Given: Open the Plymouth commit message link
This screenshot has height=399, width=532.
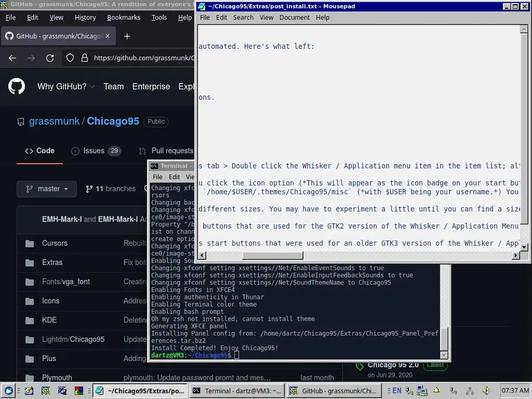Looking at the screenshot, I should tap(197, 378).
